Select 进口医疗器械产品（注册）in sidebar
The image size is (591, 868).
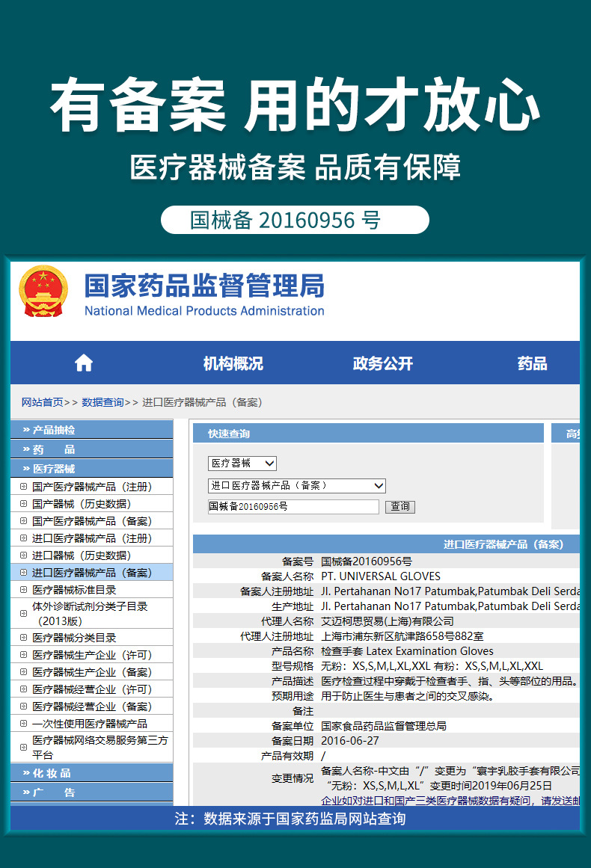[x=92, y=538]
